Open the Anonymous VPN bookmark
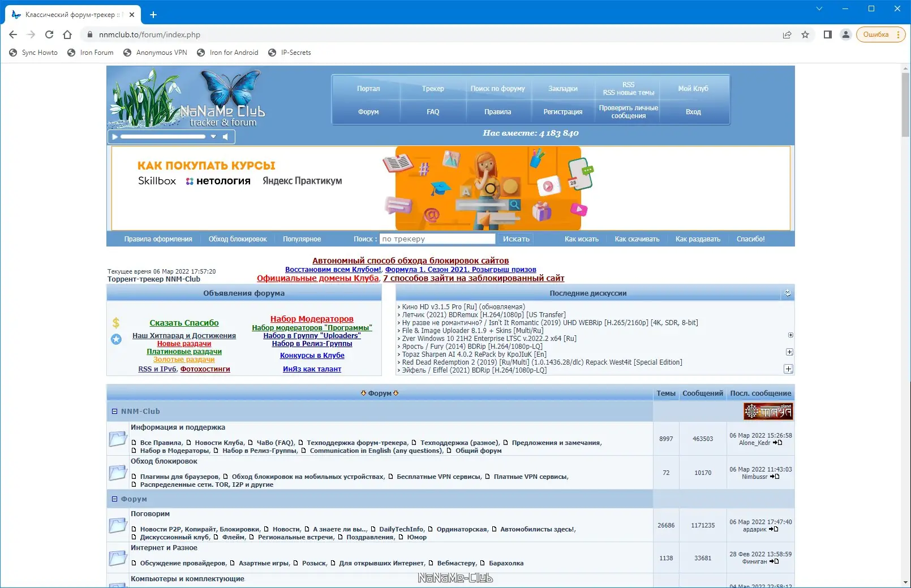 click(x=155, y=53)
